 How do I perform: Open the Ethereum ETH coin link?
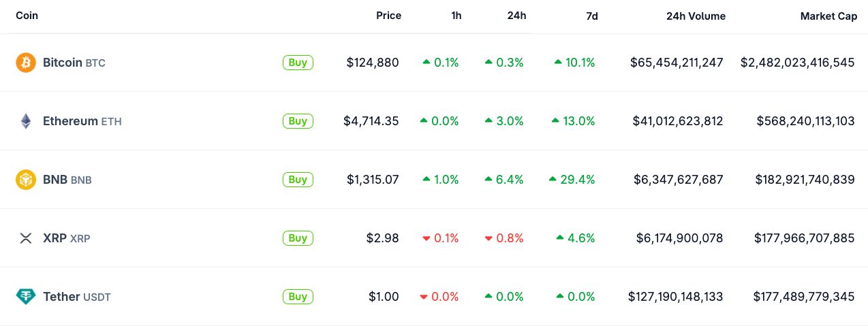82,121
